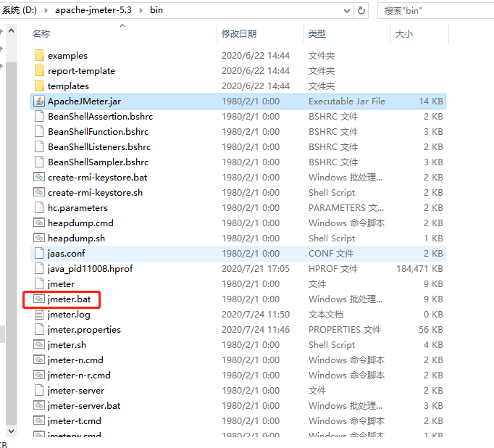The image size is (494, 448).
Task: Click the jmeter-n.cmd script icon
Action: 39,360
